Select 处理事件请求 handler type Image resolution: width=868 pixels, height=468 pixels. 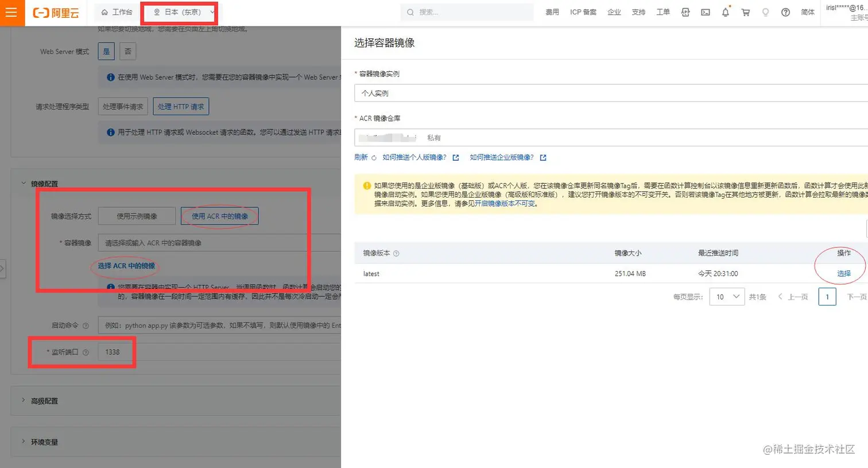click(123, 106)
